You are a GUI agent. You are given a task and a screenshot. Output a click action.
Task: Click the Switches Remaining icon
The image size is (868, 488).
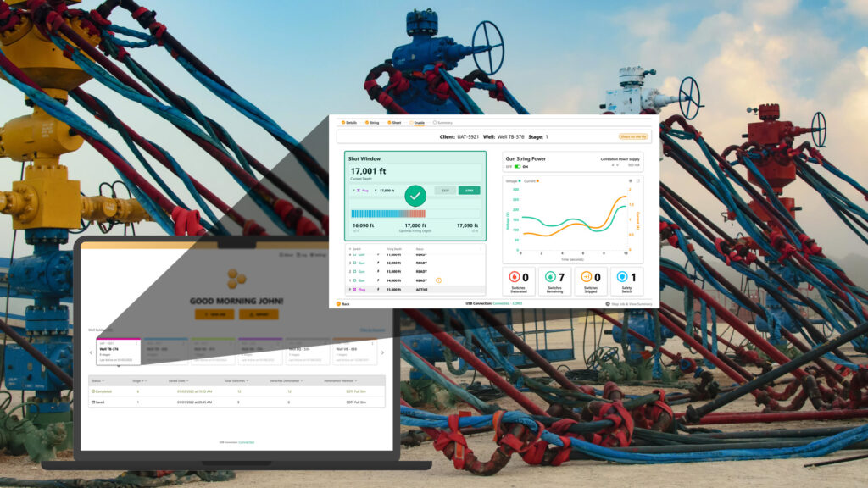coord(550,277)
